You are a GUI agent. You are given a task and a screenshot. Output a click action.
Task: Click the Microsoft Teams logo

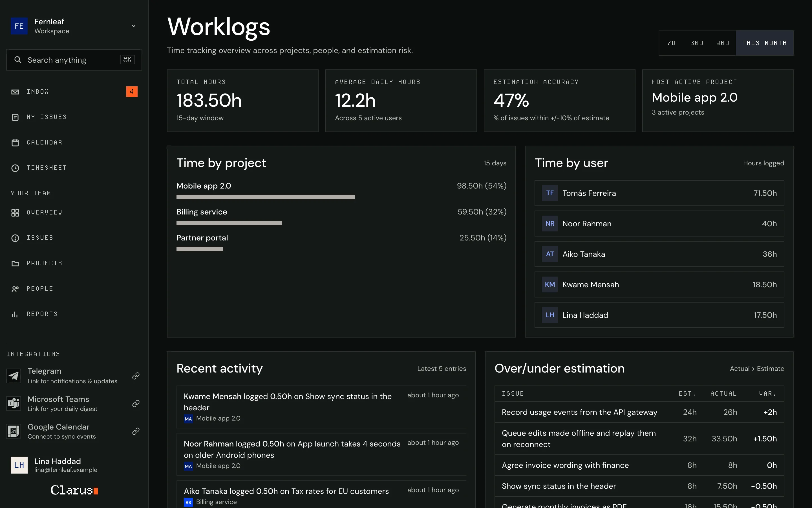(x=14, y=403)
